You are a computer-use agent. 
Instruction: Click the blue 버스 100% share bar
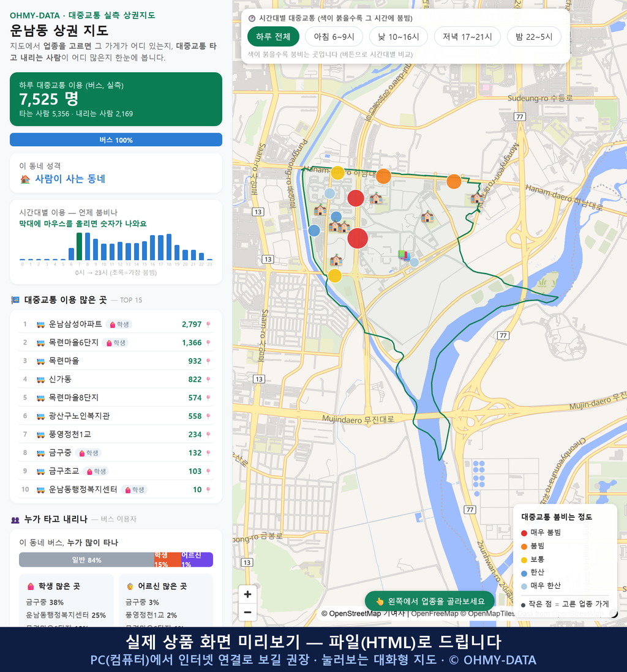pyautogui.click(x=116, y=140)
